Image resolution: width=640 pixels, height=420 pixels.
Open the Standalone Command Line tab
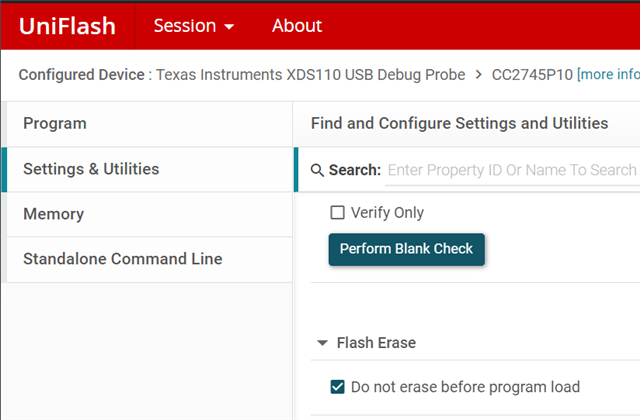(x=122, y=259)
